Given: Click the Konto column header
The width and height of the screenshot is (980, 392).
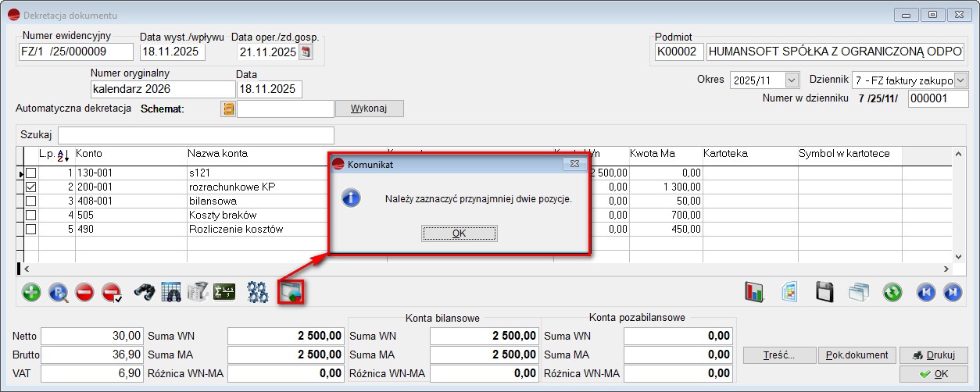Looking at the screenshot, I should point(89,154).
